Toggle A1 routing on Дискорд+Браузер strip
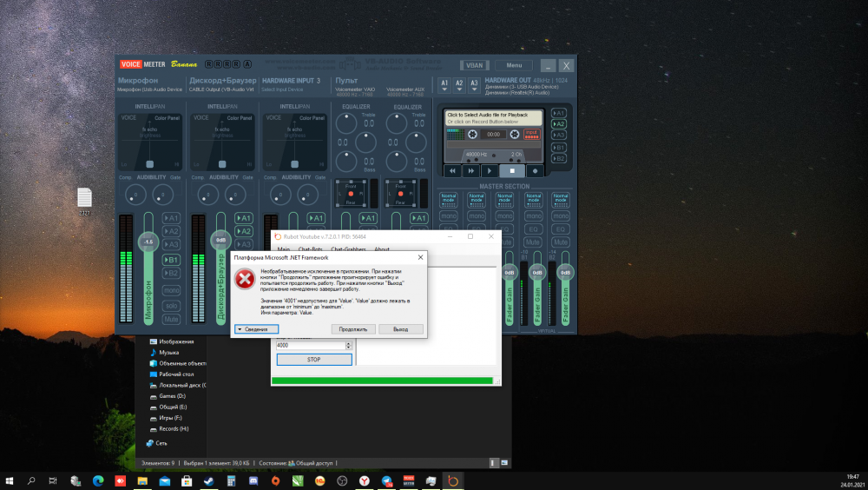The width and height of the screenshot is (868, 490). point(244,218)
